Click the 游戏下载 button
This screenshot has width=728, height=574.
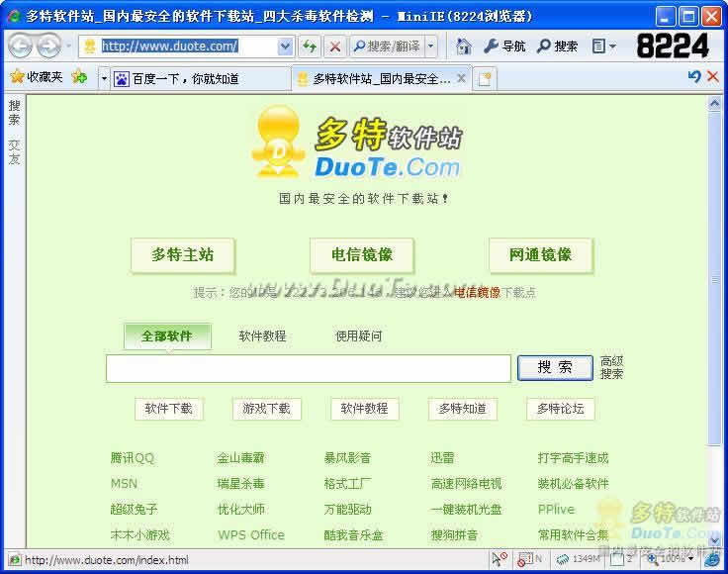click(x=266, y=409)
